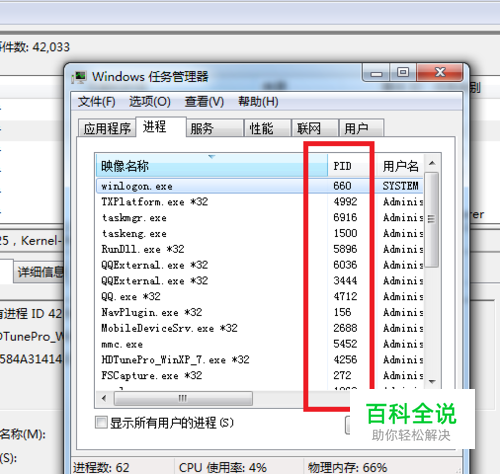The image size is (500, 474).
Task: Click PID value 4256
Action: (345, 359)
